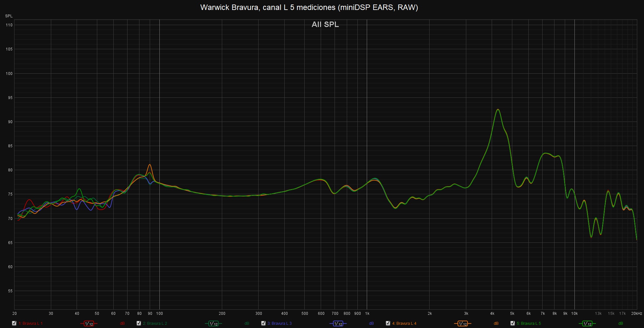Toggle the Bravura L 3 trace checkbox

tap(263, 323)
